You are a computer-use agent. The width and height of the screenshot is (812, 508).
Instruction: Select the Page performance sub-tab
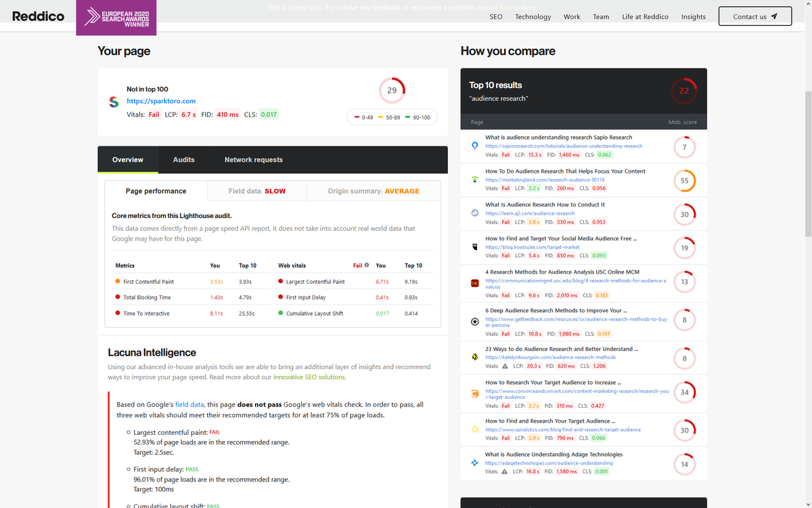coord(156,191)
